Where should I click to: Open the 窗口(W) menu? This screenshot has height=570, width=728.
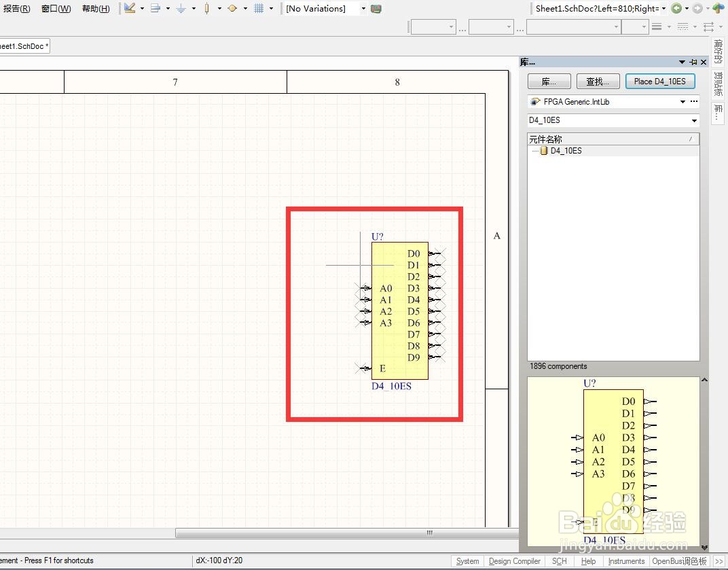click(56, 8)
